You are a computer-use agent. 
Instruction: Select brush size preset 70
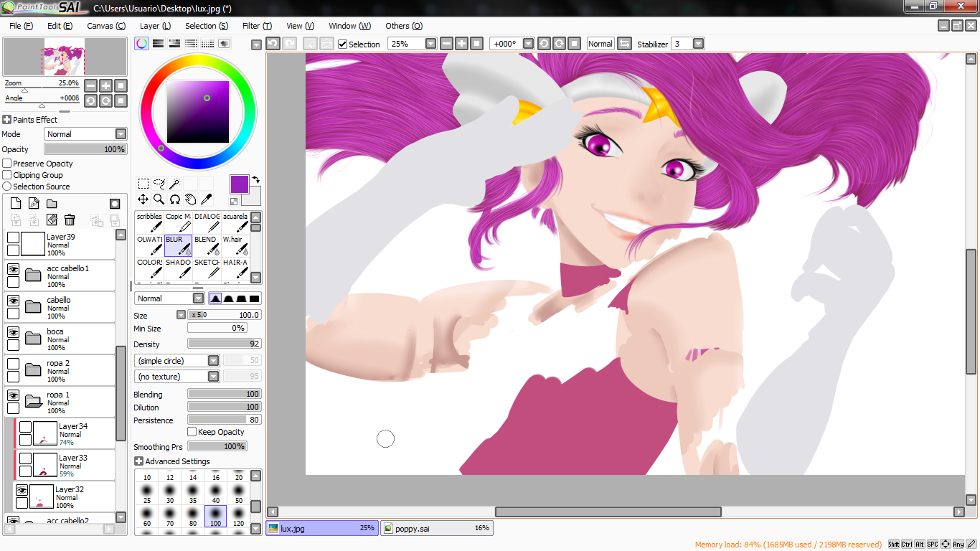tap(170, 516)
